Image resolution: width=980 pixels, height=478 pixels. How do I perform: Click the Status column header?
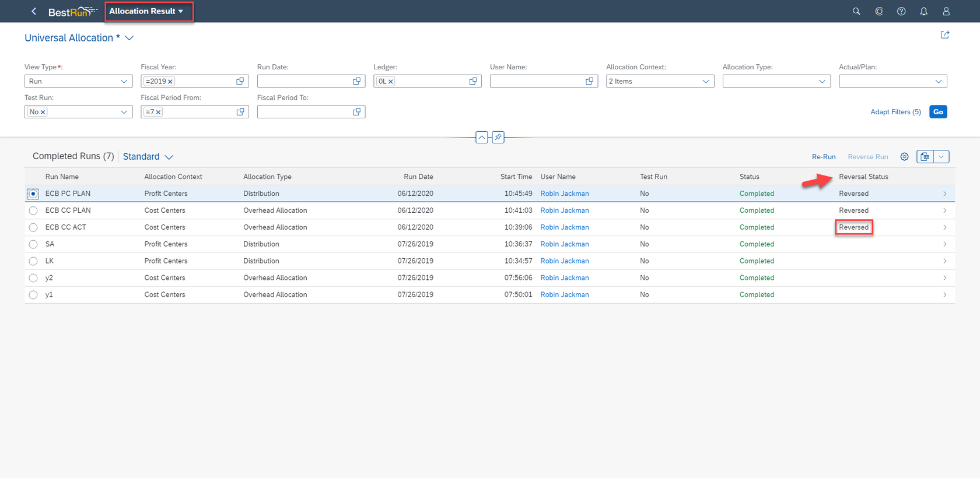pyautogui.click(x=750, y=177)
